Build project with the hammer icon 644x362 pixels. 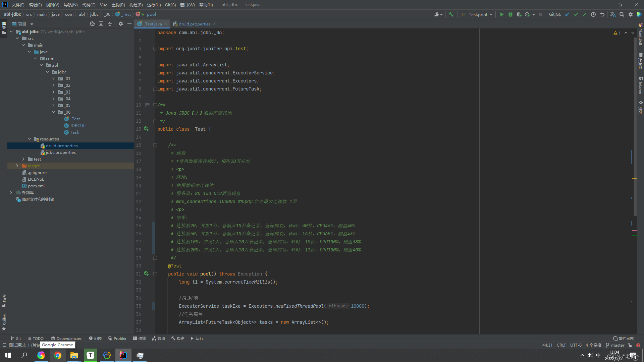[x=451, y=14]
